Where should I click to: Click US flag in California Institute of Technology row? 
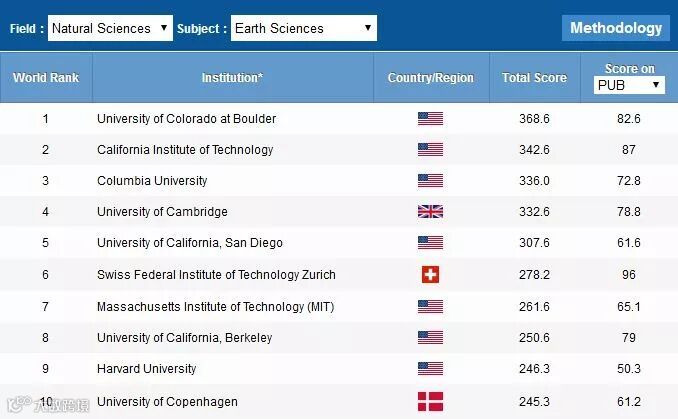[430, 150]
